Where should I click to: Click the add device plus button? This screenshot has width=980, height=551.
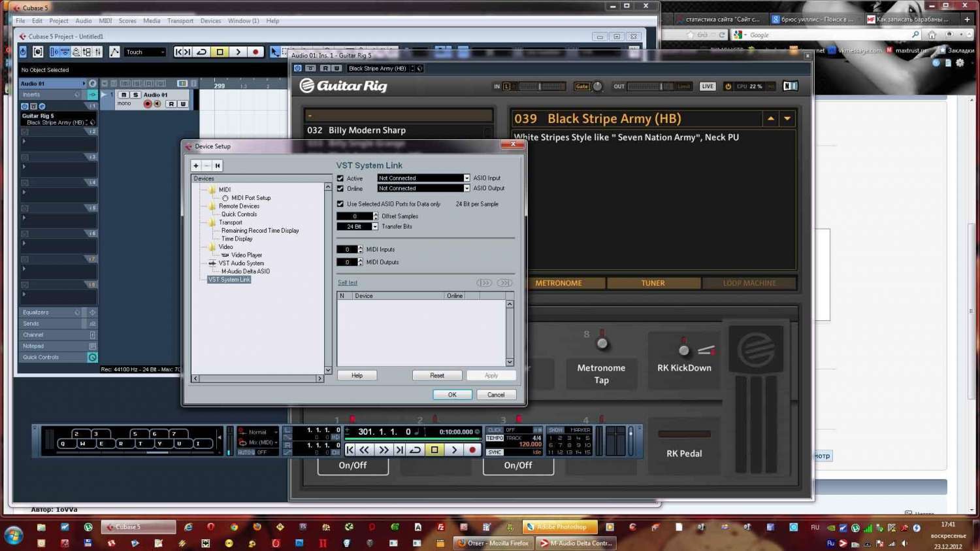(196, 165)
